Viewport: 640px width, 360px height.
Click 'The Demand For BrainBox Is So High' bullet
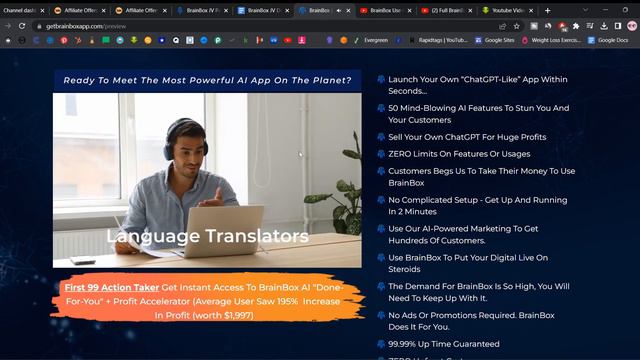[479, 292]
